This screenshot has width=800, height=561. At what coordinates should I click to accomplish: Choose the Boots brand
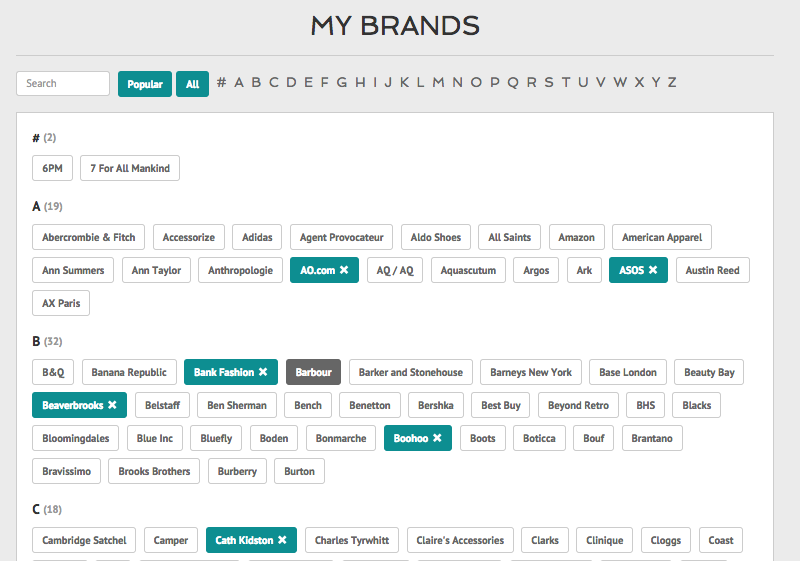pos(483,439)
